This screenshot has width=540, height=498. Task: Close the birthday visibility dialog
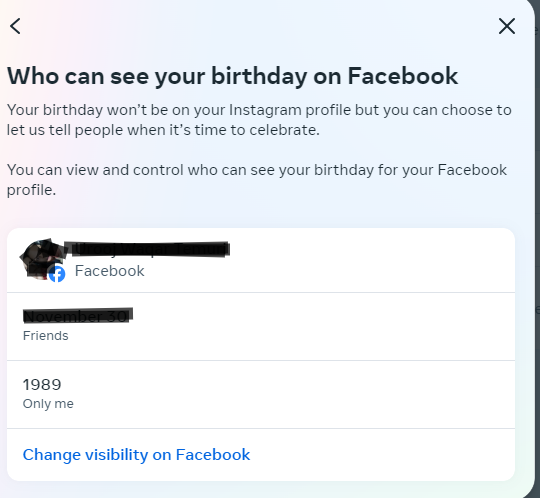[507, 26]
